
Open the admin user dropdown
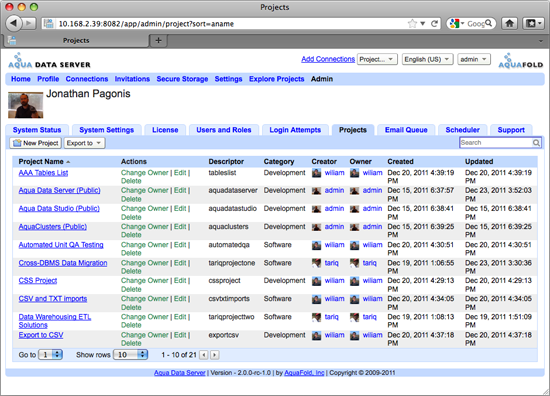point(474,59)
